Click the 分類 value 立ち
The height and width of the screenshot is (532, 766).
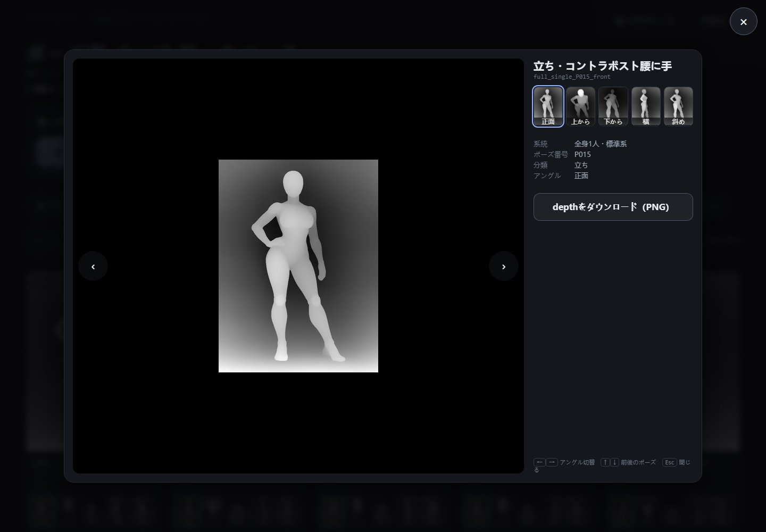coord(581,165)
